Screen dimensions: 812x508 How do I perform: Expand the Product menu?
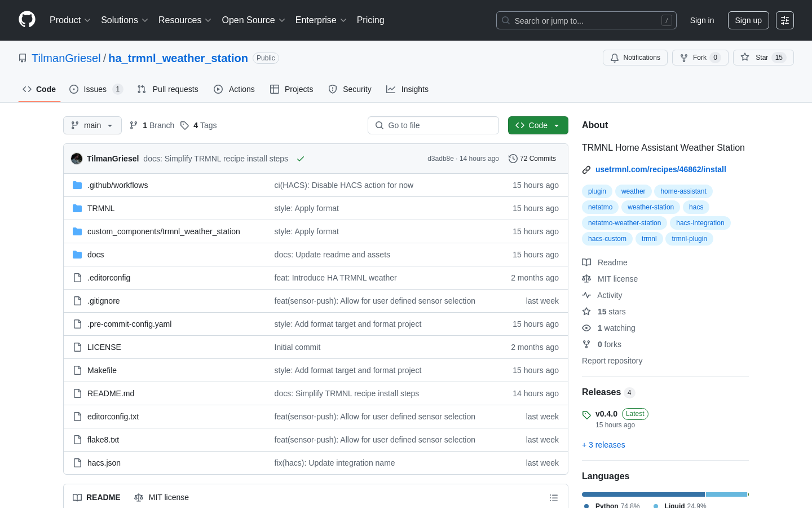click(x=70, y=20)
